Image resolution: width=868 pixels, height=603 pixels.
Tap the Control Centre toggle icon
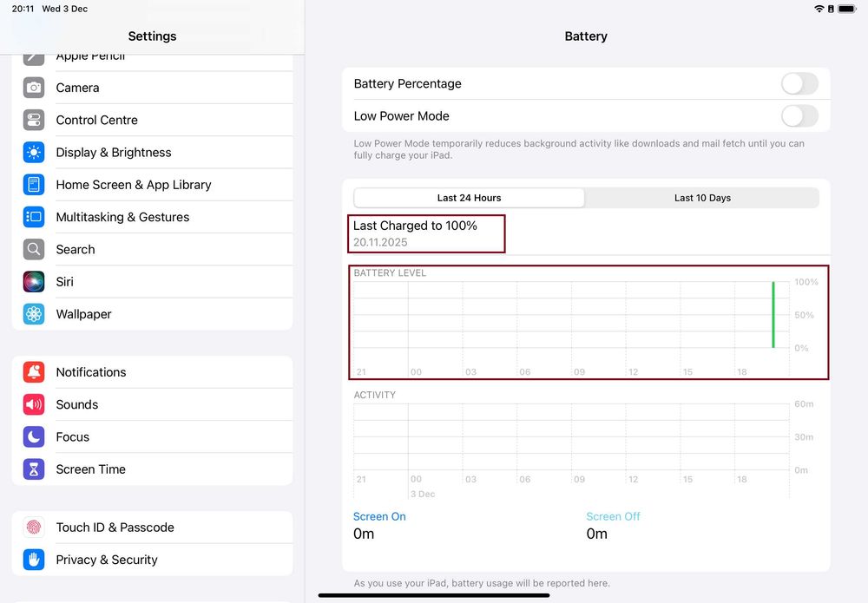tap(34, 120)
